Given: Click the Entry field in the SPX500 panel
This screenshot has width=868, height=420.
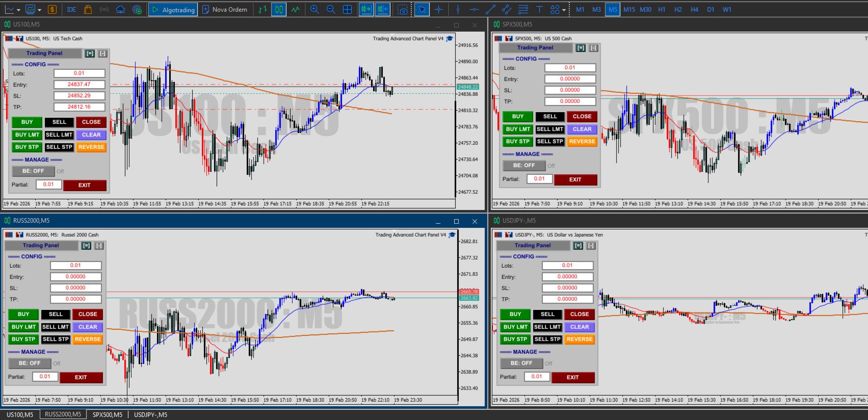Looking at the screenshot, I should coord(570,79).
